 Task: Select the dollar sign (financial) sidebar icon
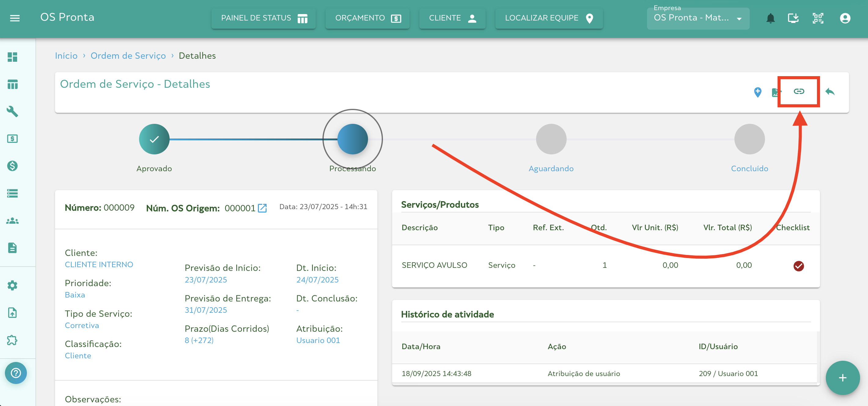pyautogui.click(x=12, y=166)
